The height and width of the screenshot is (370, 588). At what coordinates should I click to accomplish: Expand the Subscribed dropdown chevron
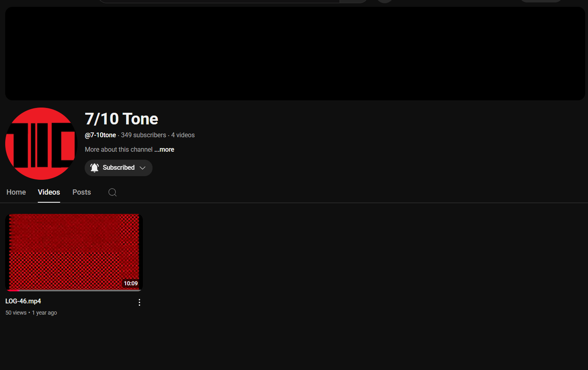click(142, 168)
